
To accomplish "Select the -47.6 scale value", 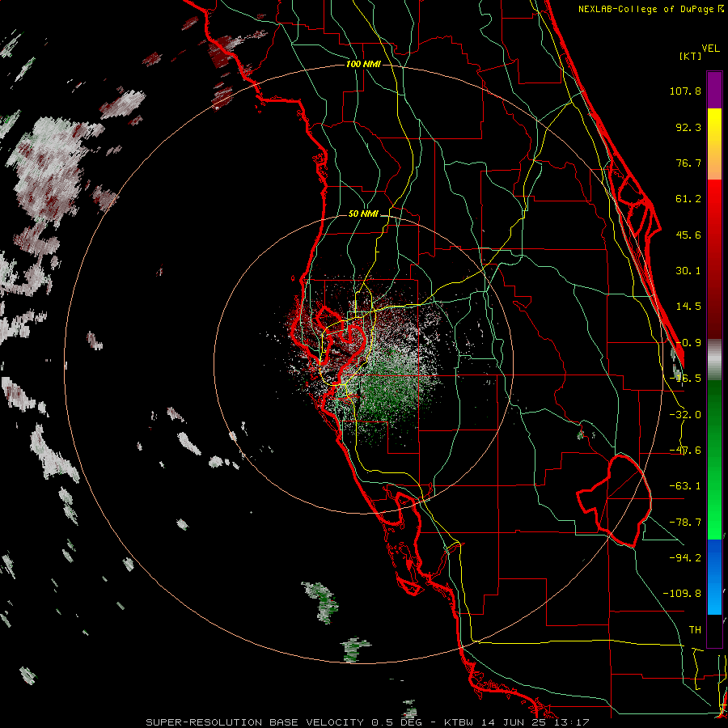I will click(685, 451).
